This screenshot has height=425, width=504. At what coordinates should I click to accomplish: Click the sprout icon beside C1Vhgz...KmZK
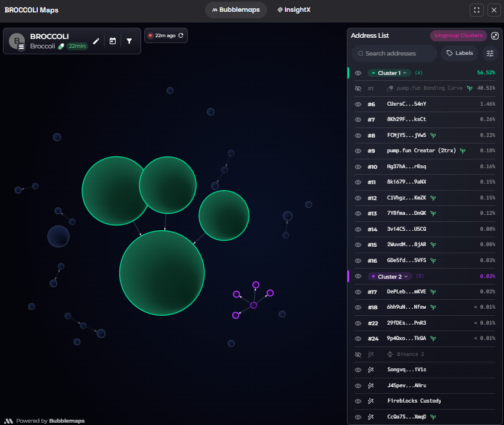pos(433,198)
